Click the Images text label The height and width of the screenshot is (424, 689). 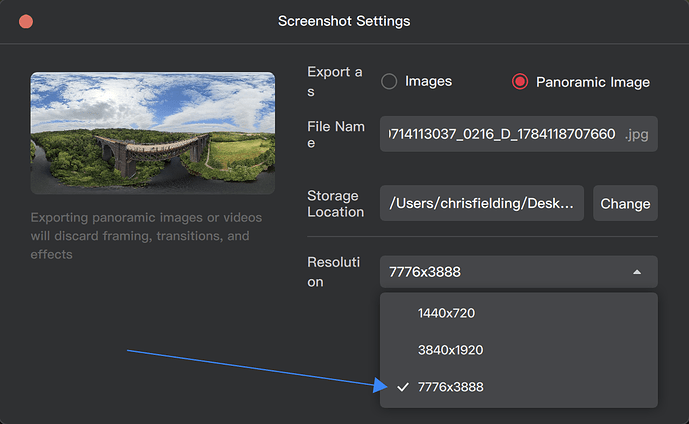click(x=428, y=81)
